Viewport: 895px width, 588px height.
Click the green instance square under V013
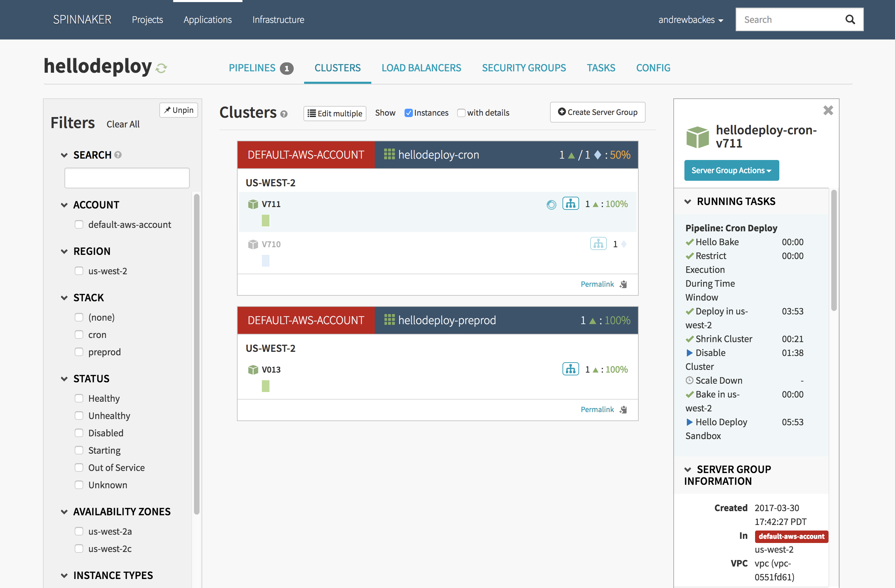[x=266, y=386]
